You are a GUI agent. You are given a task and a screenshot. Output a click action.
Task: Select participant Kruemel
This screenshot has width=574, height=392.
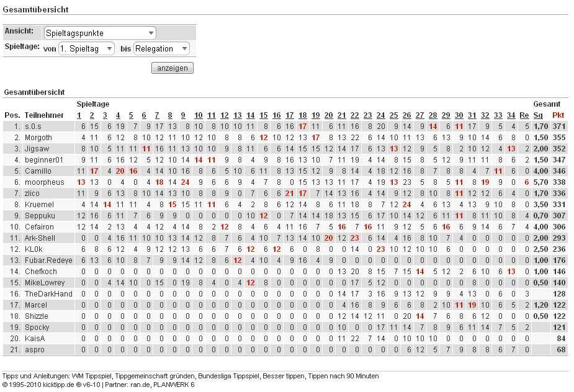[x=39, y=205]
